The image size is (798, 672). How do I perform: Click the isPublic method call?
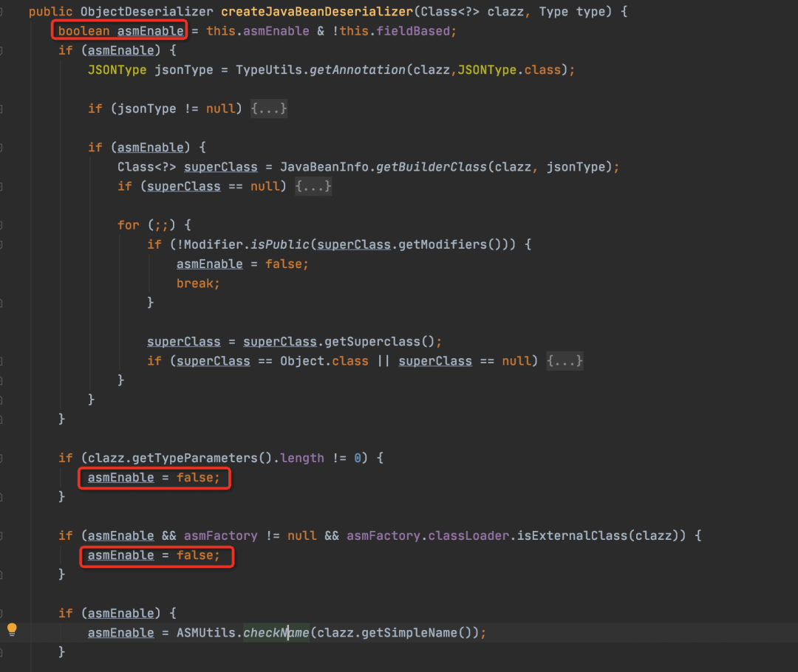point(280,244)
